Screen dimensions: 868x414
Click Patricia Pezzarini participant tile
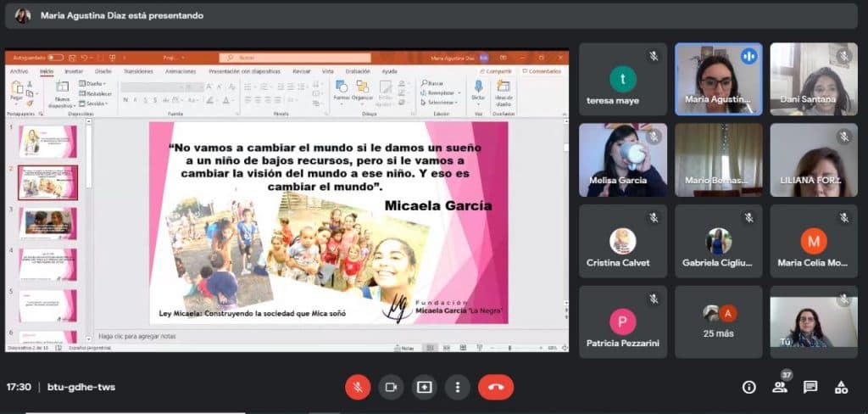(623, 322)
